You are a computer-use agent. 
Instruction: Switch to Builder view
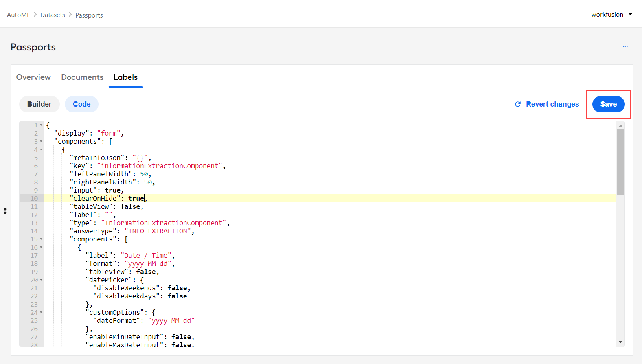[x=39, y=104]
